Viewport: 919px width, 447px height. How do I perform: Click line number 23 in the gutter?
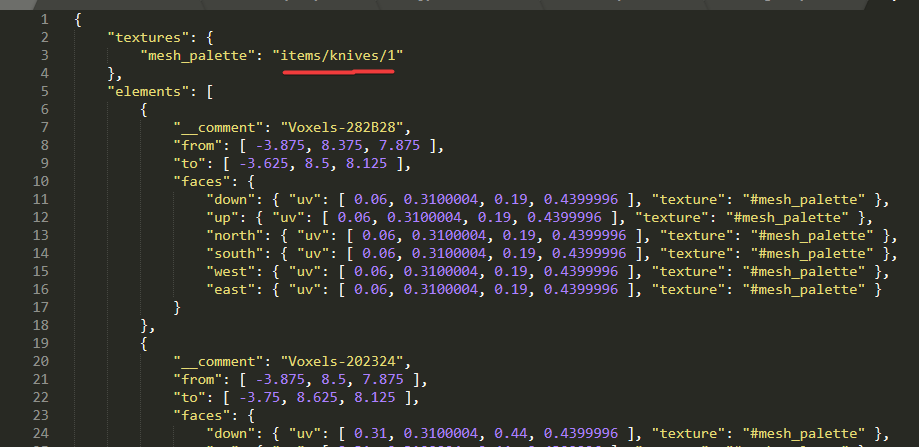coord(41,415)
